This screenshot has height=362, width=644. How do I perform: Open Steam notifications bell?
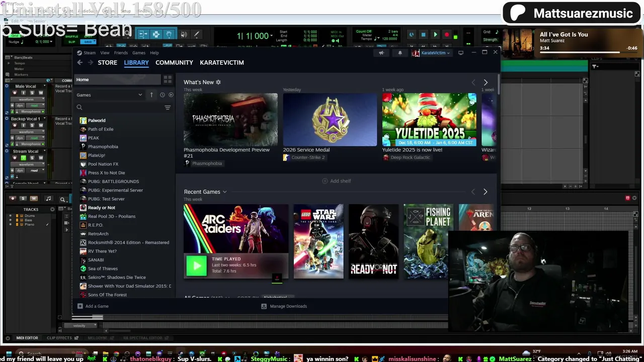coord(400,53)
